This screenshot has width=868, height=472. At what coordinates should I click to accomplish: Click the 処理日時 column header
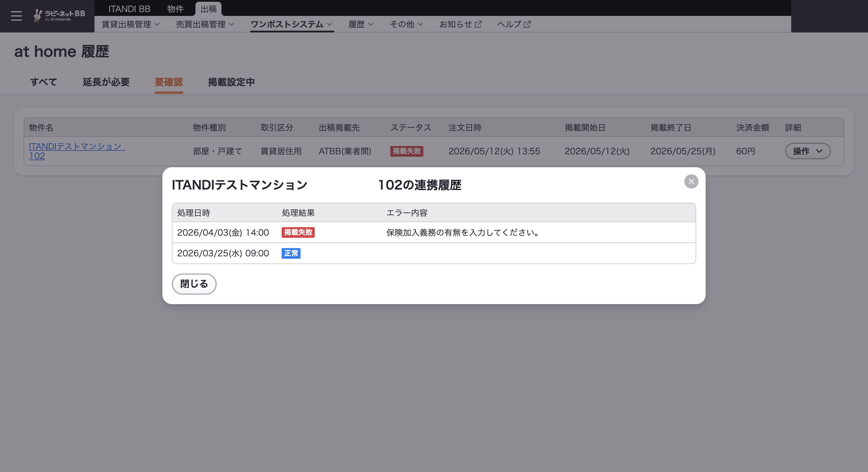point(194,213)
